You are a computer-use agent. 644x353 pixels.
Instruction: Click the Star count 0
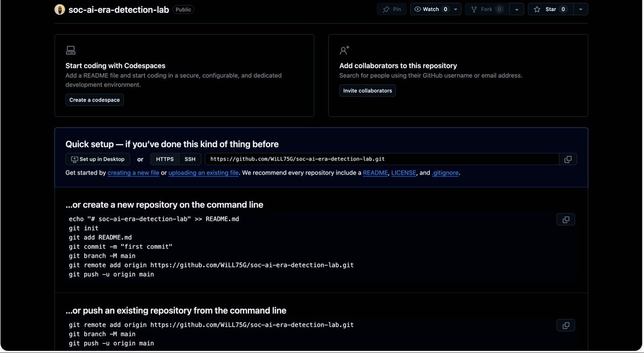click(563, 9)
